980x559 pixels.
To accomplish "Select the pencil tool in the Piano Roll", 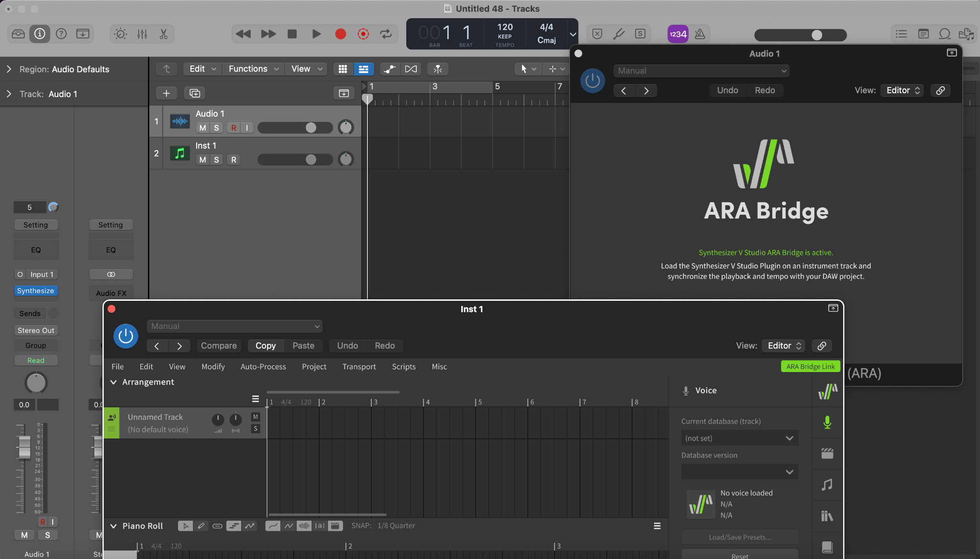I will tap(201, 526).
